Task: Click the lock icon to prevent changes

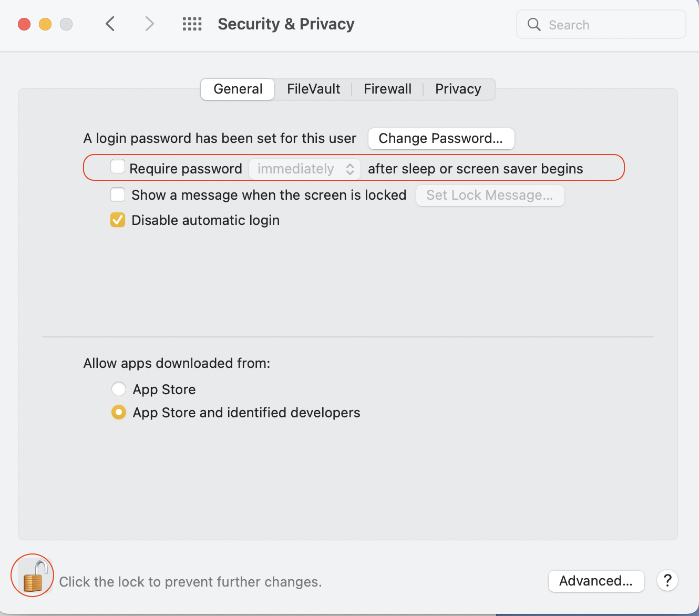Action: (33, 576)
